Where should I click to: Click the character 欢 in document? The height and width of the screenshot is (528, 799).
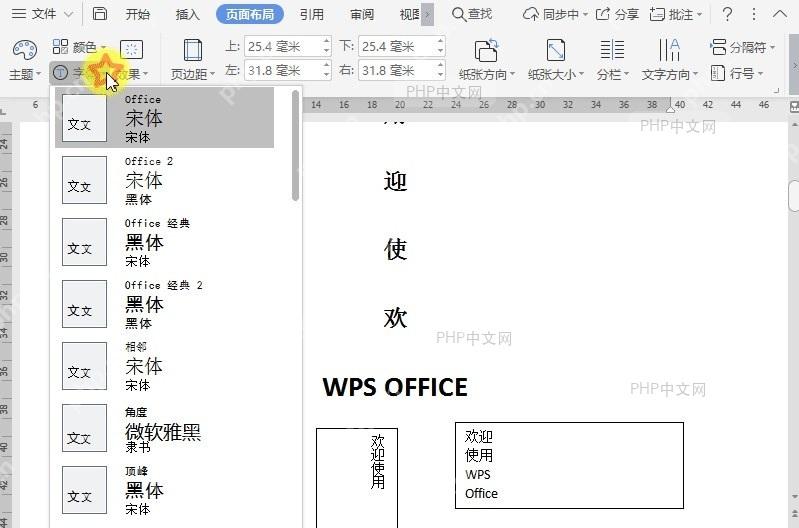pyautogui.click(x=395, y=318)
